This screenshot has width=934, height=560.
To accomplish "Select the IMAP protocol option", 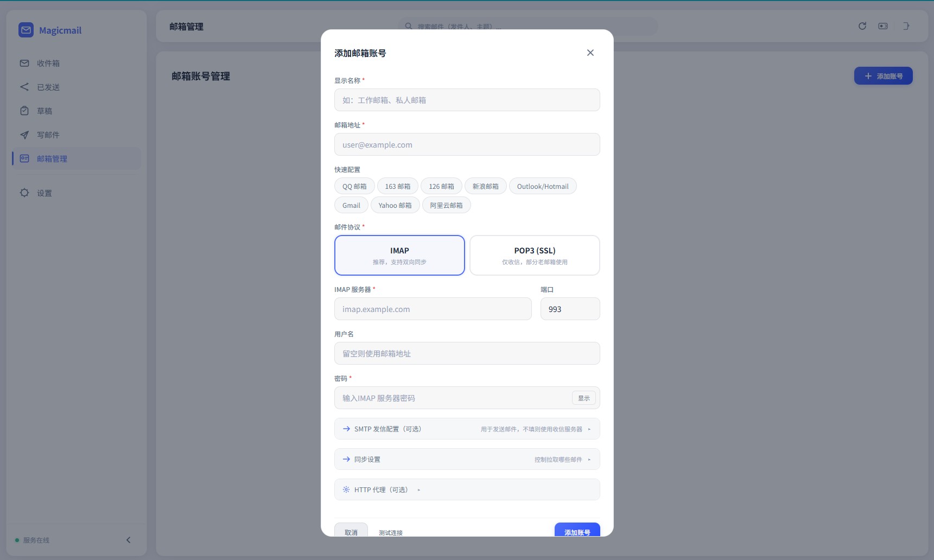I will 399,255.
